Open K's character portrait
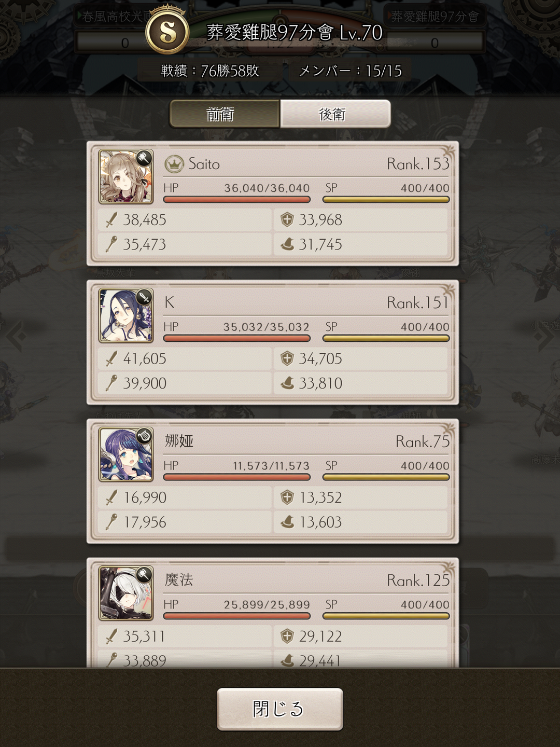This screenshot has width=560, height=747. point(126,315)
